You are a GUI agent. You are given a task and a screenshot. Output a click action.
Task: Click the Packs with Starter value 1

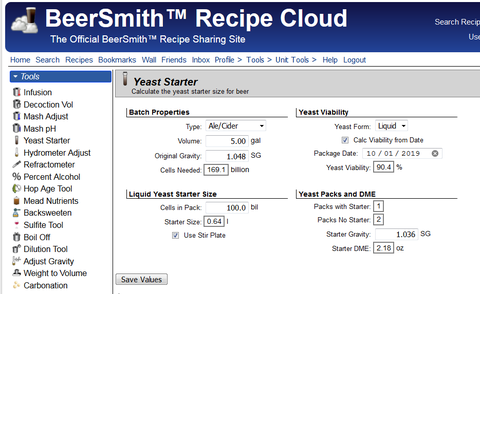(x=378, y=206)
